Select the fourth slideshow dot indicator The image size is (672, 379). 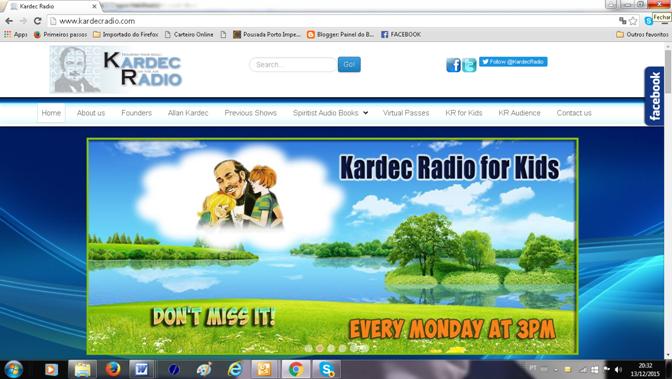[x=342, y=348]
